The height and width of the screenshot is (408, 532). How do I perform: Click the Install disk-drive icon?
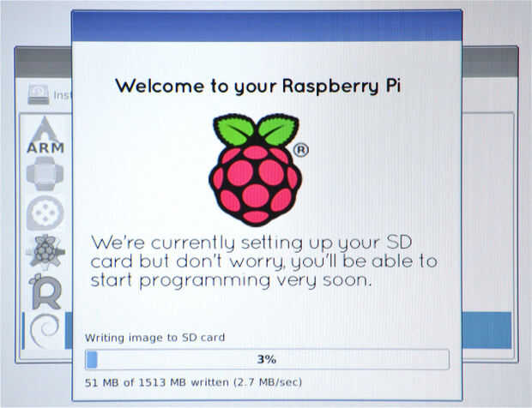38,94
